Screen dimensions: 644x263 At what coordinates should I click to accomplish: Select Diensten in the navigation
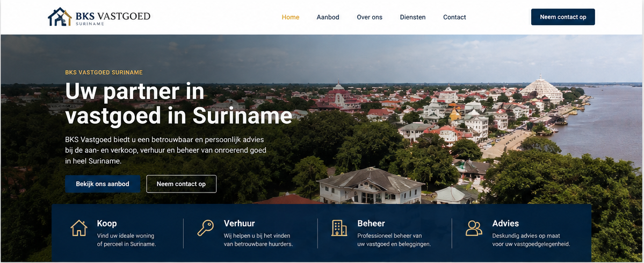point(413,17)
